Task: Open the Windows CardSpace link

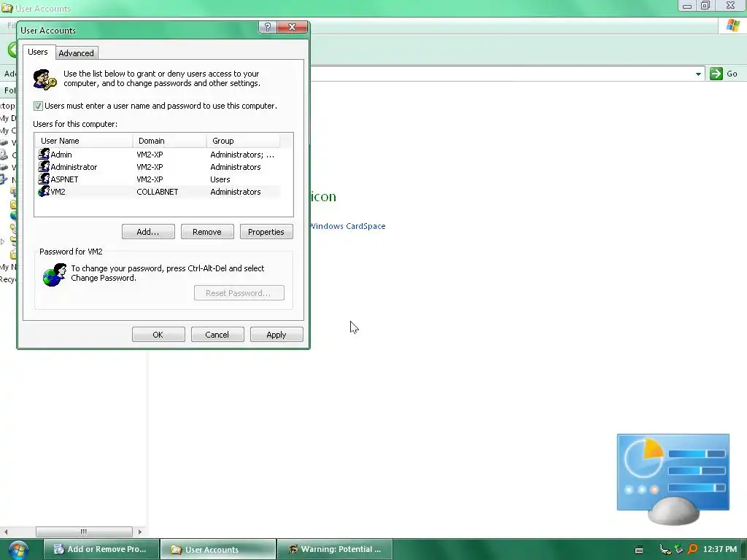Action: [x=348, y=226]
